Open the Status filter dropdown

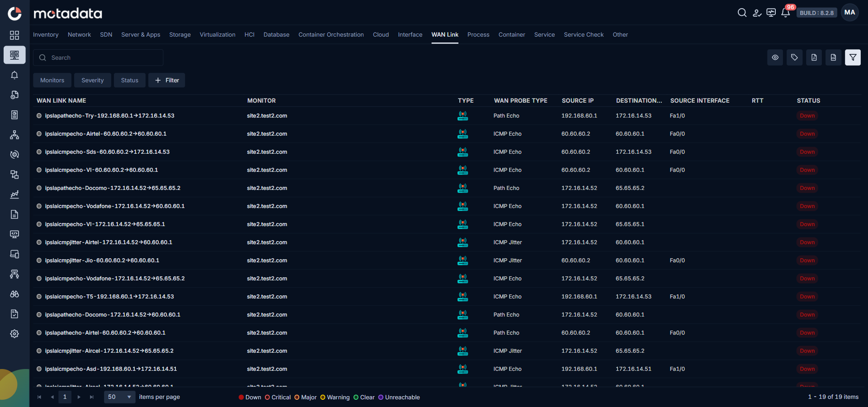point(130,80)
